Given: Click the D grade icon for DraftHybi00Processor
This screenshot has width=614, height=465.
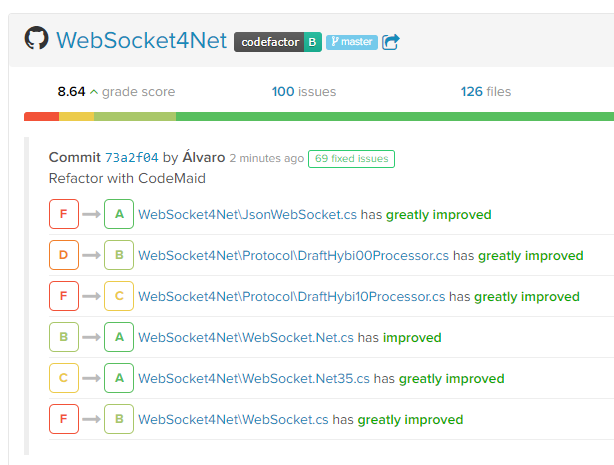Looking at the screenshot, I should (x=64, y=255).
